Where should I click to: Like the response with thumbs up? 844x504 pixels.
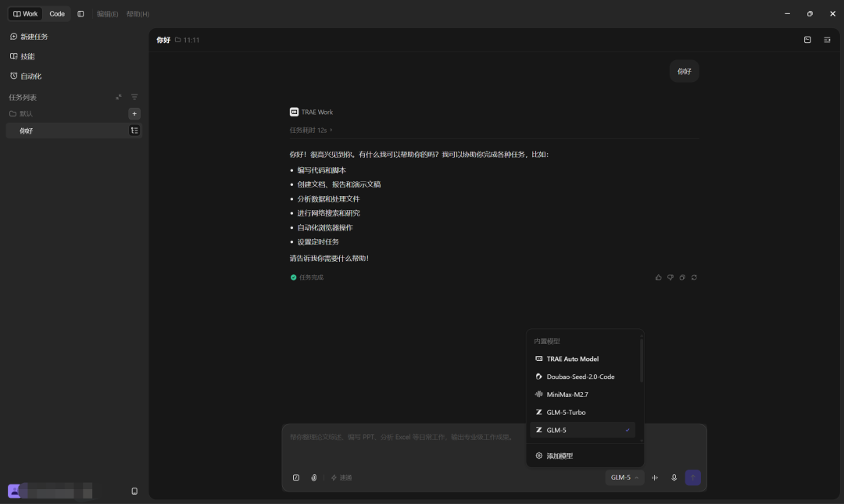(x=658, y=277)
